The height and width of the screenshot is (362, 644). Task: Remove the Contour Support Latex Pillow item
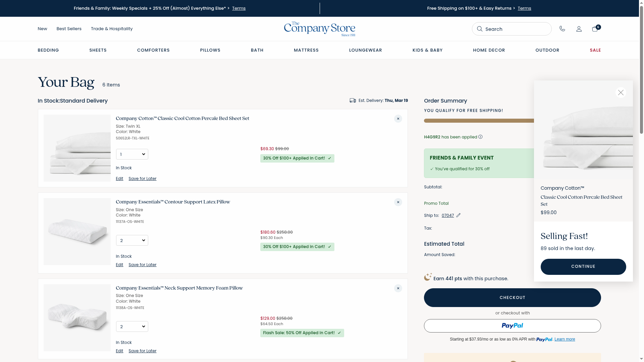tap(398, 202)
